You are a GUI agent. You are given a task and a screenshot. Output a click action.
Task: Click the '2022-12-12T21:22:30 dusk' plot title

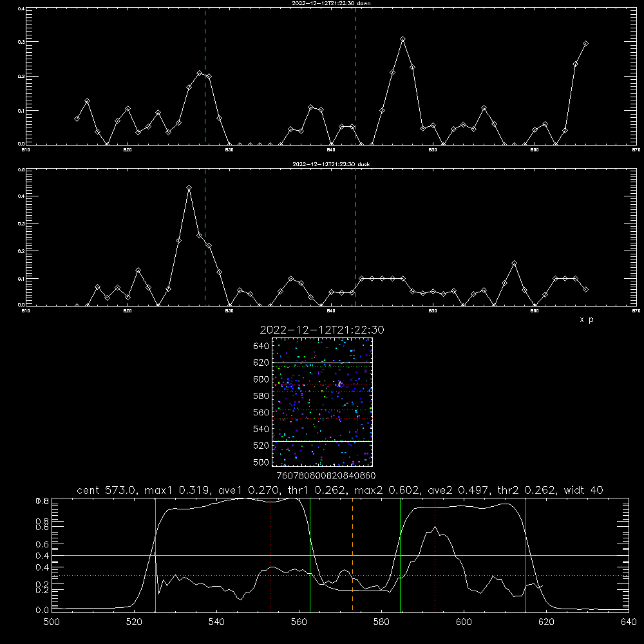tap(331, 164)
